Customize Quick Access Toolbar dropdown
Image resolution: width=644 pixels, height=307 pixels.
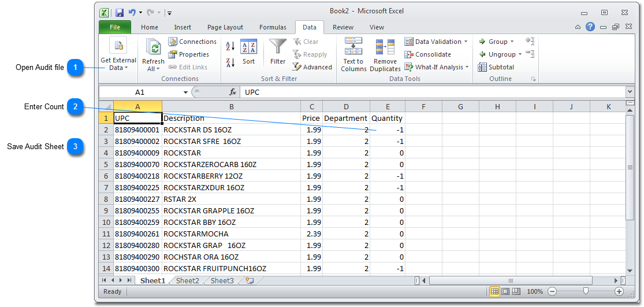click(169, 13)
